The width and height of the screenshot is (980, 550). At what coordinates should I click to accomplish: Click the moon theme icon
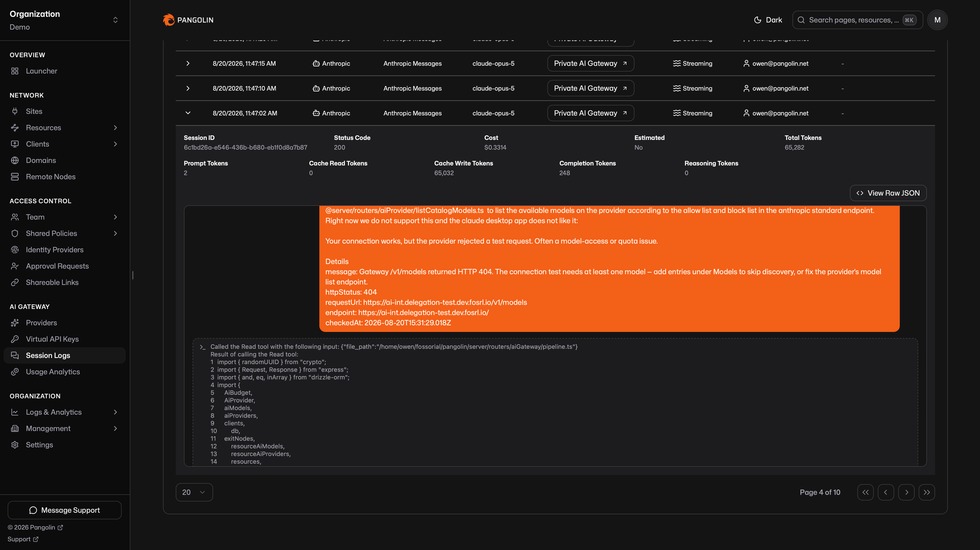[x=757, y=20]
